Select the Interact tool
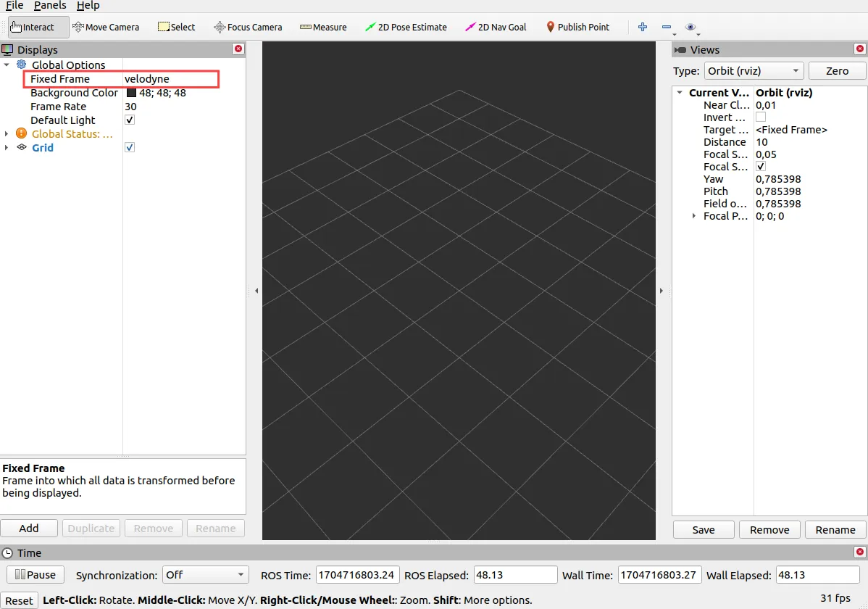The image size is (868, 609). pos(33,28)
